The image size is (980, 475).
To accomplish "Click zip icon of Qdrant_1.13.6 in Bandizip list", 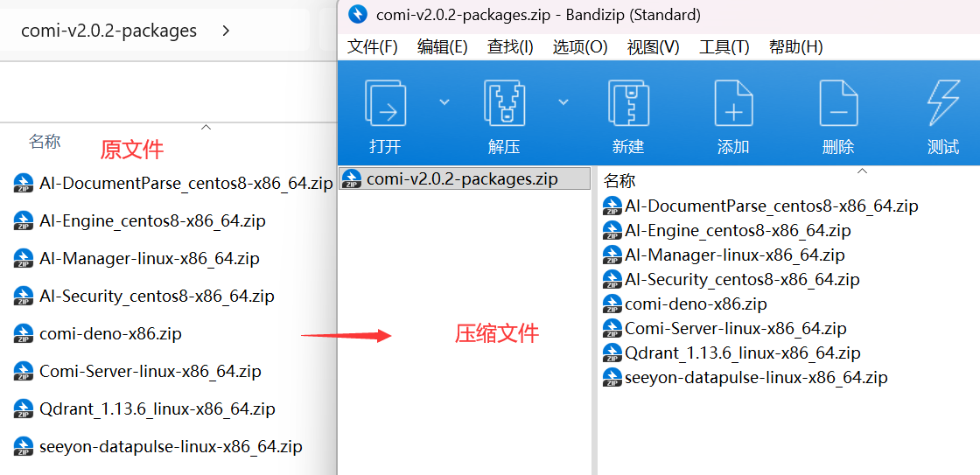I will (612, 353).
